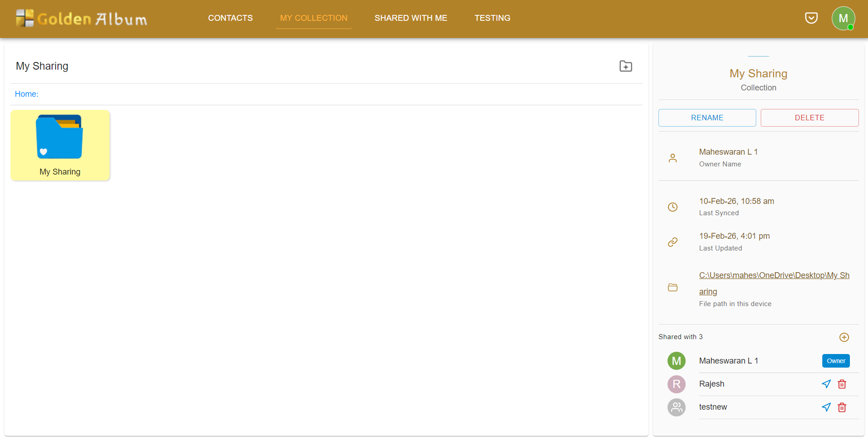Send share to Rajesh arrow icon
Viewport: 868px width, 444px height.
(826, 384)
